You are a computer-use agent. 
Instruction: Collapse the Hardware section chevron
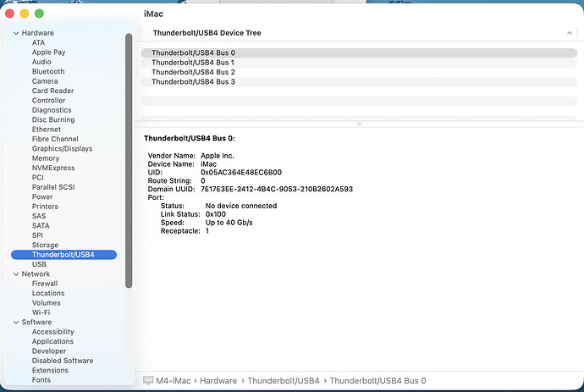pos(16,33)
